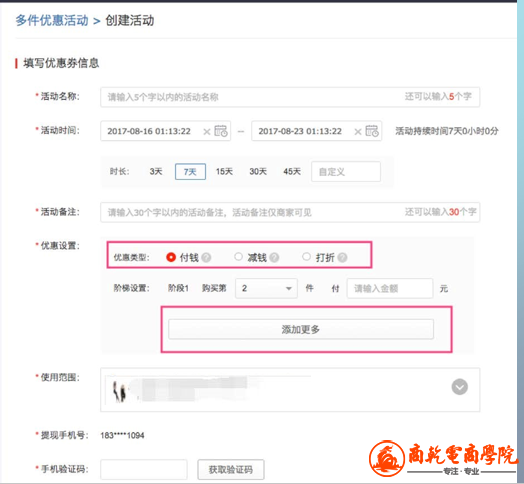
Task: Click the 添加更多 button
Action: tap(301, 330)
